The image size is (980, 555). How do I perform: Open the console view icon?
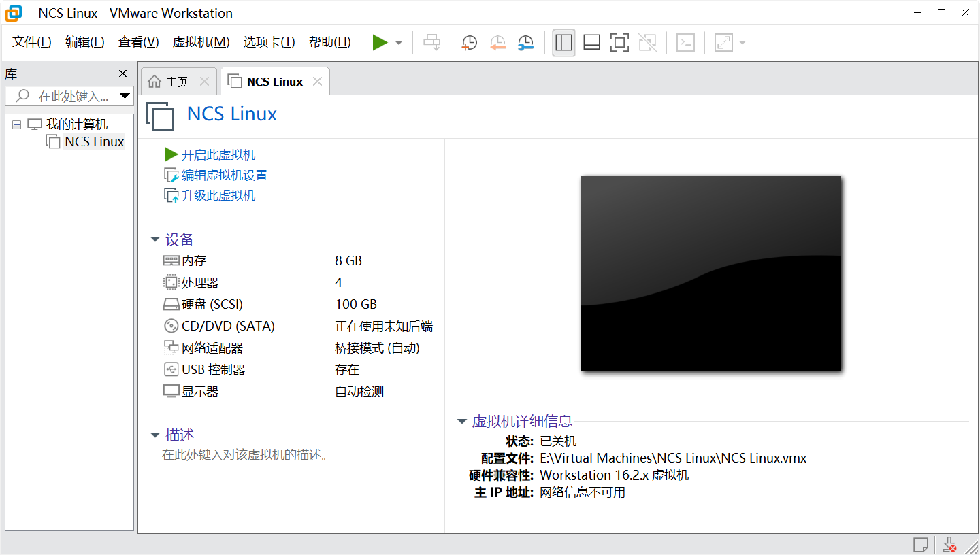pos(685,43)
